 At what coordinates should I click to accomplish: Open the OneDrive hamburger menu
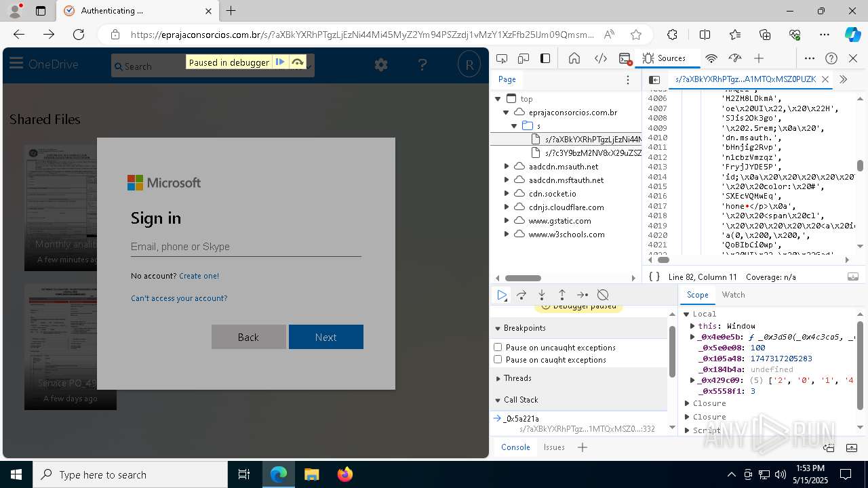[16, 64]
